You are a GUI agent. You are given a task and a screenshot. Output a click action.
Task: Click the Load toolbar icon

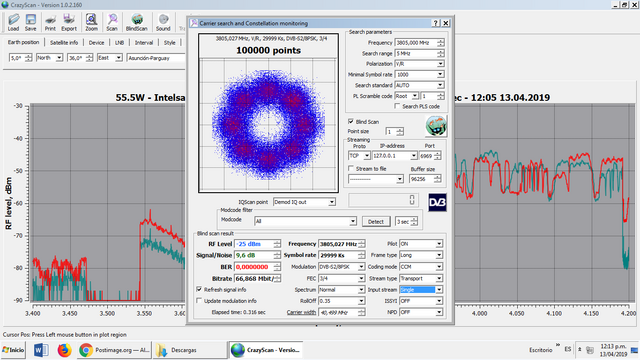click(x=13, y=22)
